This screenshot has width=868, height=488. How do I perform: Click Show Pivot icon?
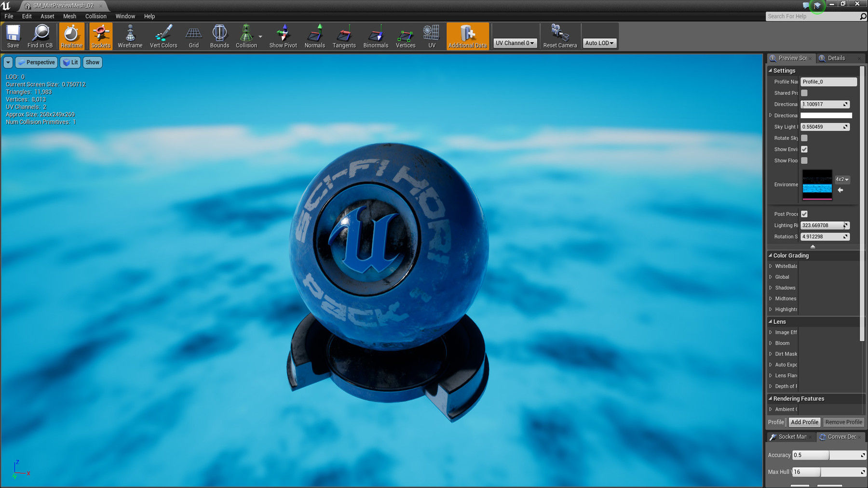283,36
